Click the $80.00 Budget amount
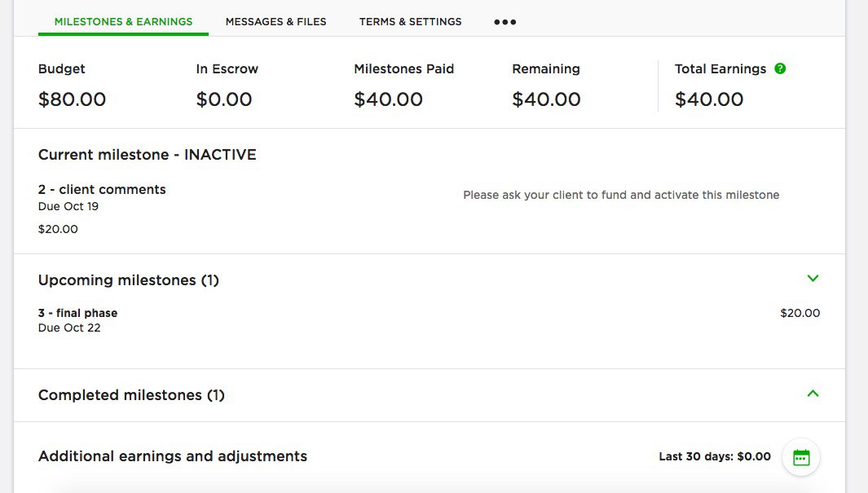The image size is (868, 493). pyautogui.click(x=72, y=99)
